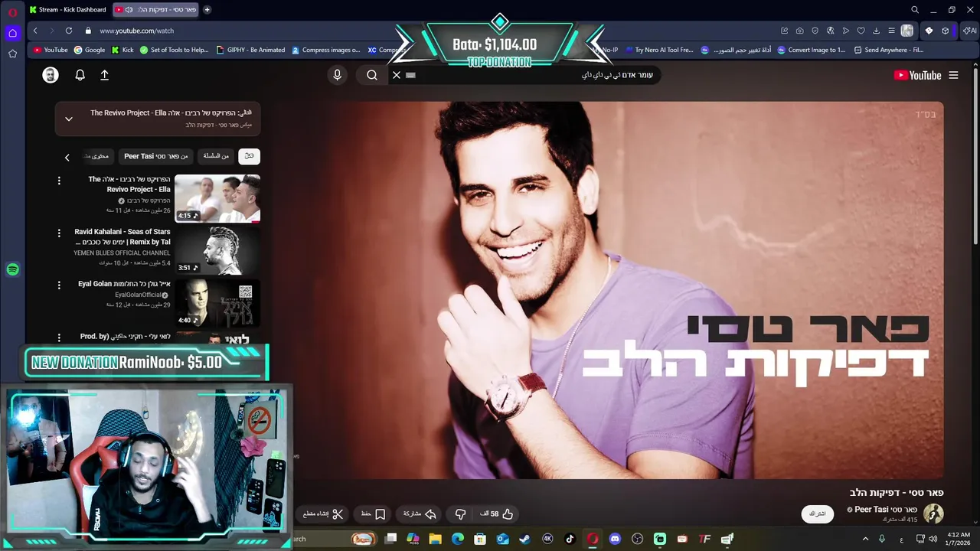Open Spotify in the Opera sidebar

[12, 269]
